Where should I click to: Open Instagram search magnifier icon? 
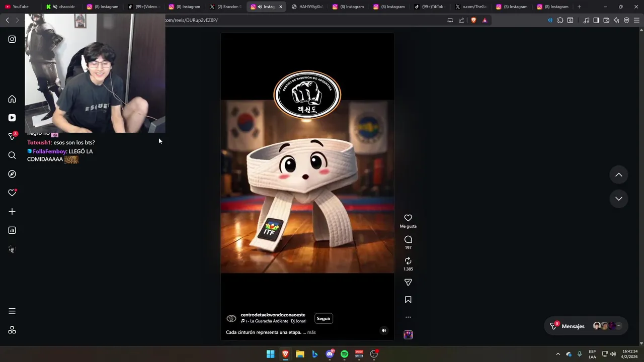[12, 155]
